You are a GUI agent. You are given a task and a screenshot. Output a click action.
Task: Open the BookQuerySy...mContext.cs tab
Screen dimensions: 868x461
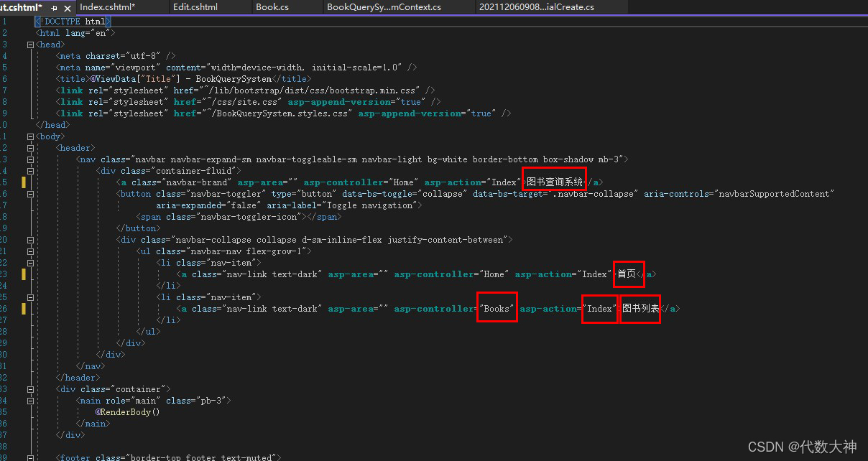coord(384,6)
